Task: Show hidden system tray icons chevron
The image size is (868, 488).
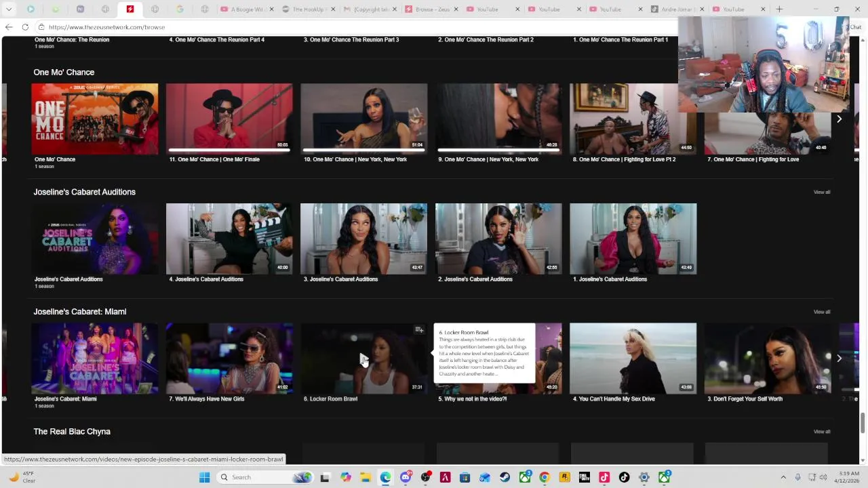Action: tap(785, 477)
